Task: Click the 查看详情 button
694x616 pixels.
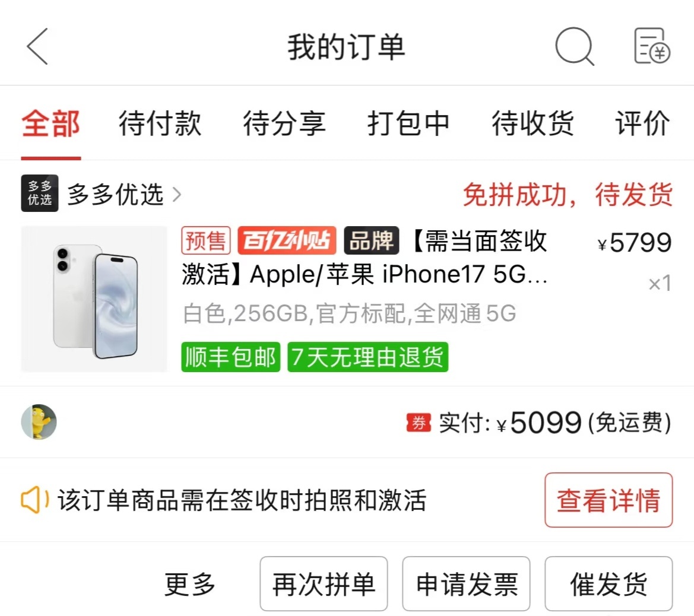Action: point(609,500)
